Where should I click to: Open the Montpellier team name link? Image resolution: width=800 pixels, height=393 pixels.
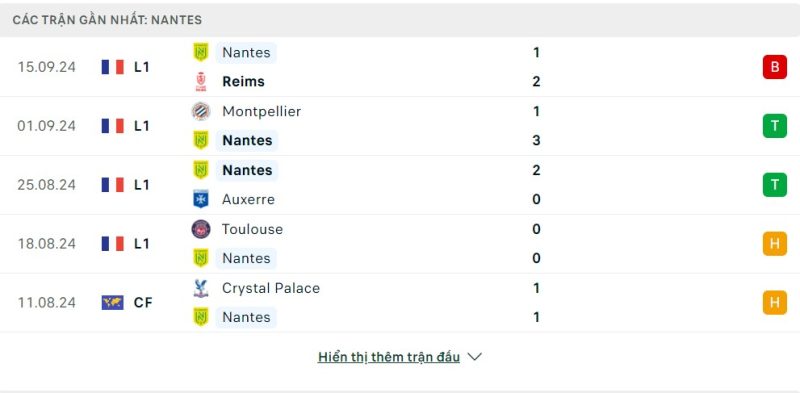[x=262, y=111]
